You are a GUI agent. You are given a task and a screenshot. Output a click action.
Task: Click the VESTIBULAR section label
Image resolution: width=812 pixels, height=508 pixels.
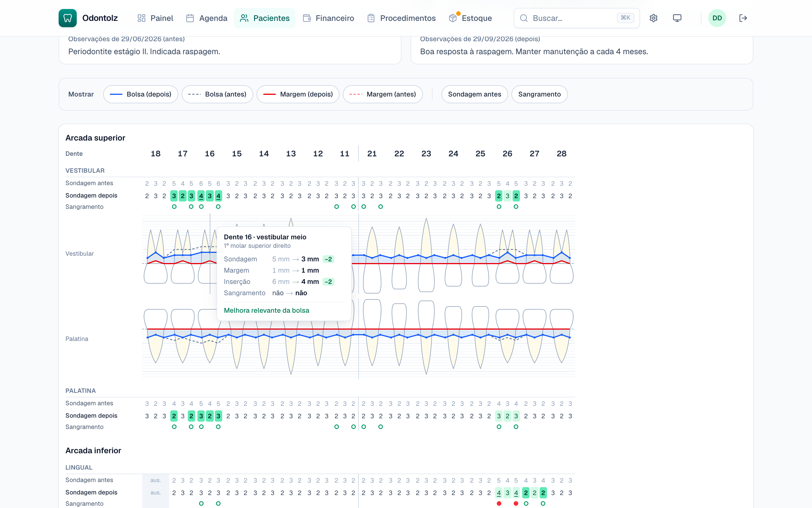click(85, 171)
